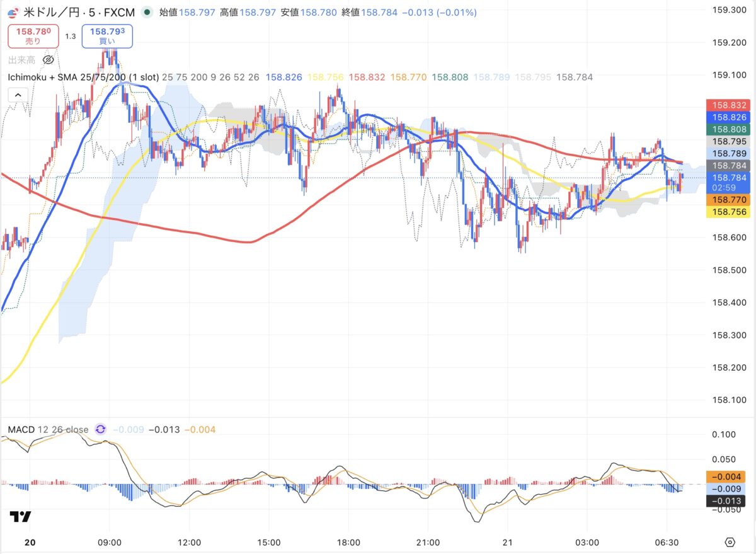Viewport: 756px width, 554px height.
Task: Click the 買い buy button at 158.793
Action: click(106, 36)
